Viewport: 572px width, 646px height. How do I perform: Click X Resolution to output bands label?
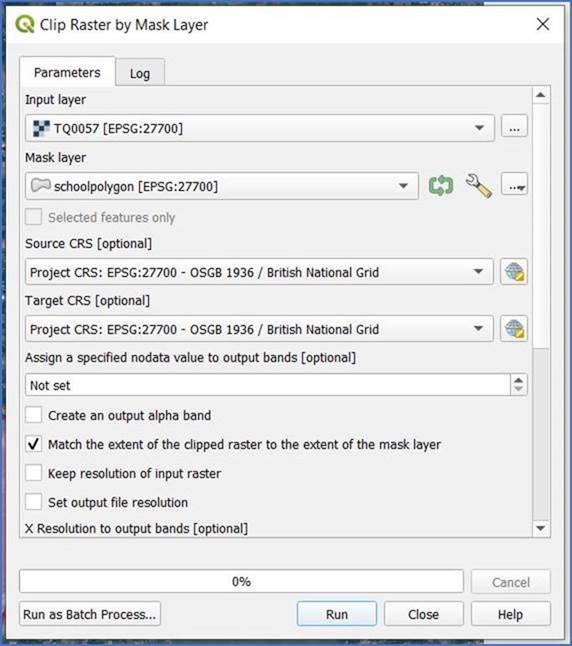[136, 528]
